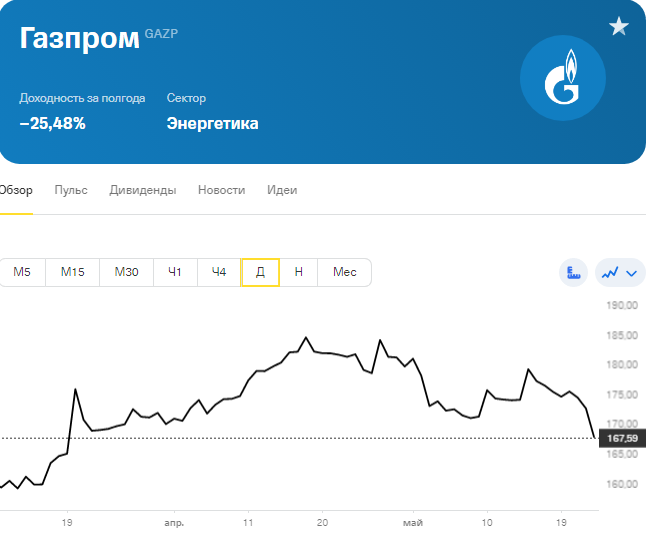Click the 180,00 price axis label
647x539 pixels.
pyautogui.click(x=622, y=365)
